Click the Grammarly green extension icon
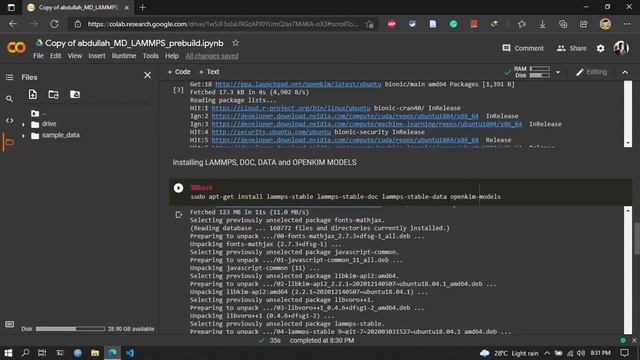This screenshot has height=360, width=640. coord(453,24)
